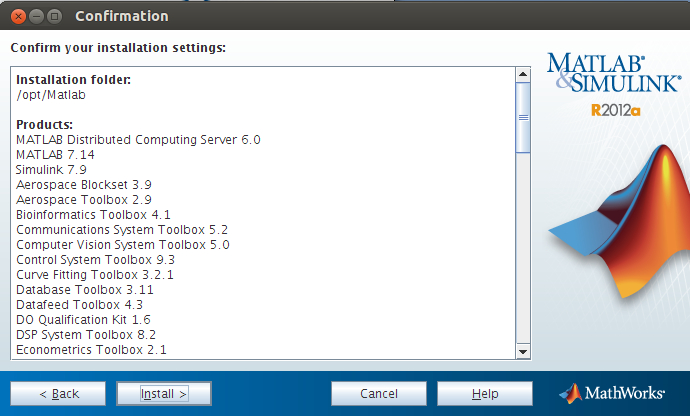Click the empty scrollbar track below the thumb

[522, 250]
